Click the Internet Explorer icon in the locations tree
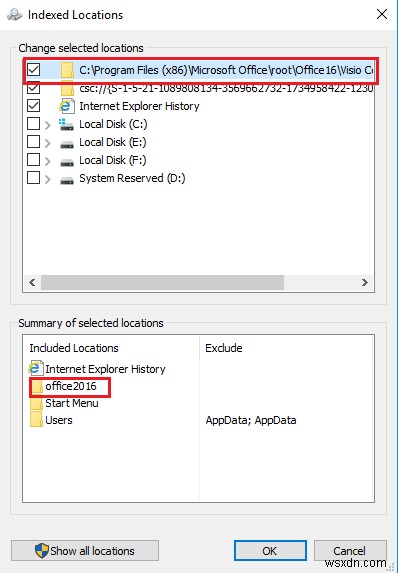Image resolution: width=398 pixels, height=573 pixels. pyautogui.click(x=67, y=106)
